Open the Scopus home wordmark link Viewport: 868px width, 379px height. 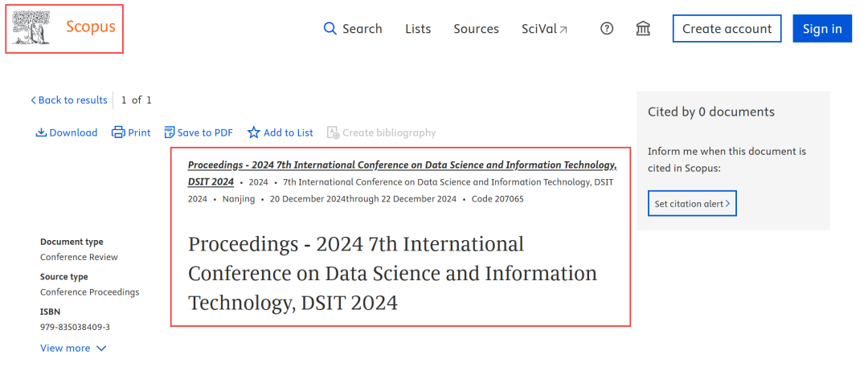pyautogui.click(x=90, y=27)
